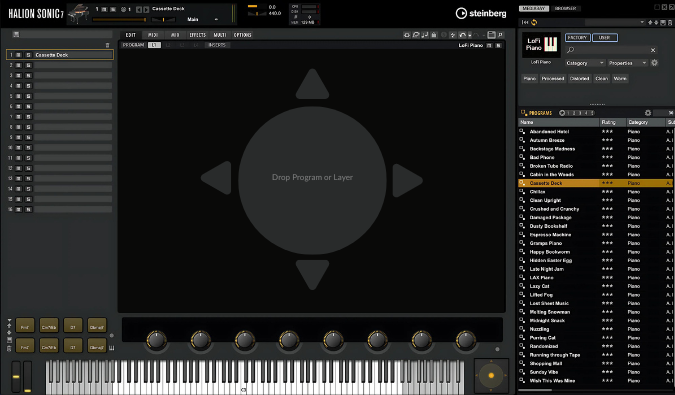Open the OPTIONS tab

tap(242, 35)
